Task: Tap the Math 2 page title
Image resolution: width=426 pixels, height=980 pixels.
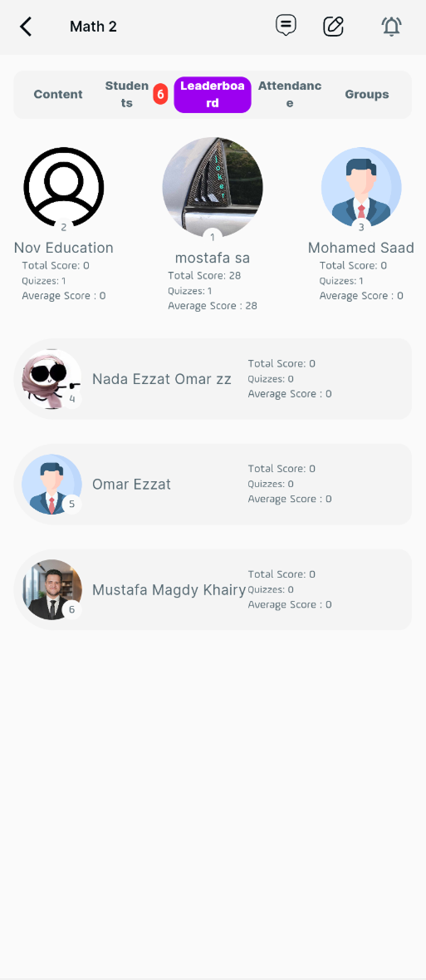Action: click(93, 27)
